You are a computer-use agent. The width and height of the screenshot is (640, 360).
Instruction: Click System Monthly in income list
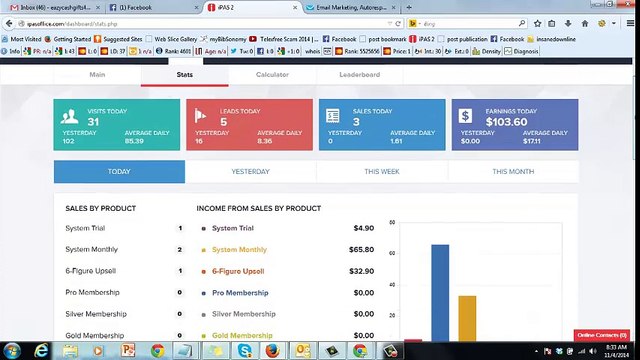[x=239, y=249]
